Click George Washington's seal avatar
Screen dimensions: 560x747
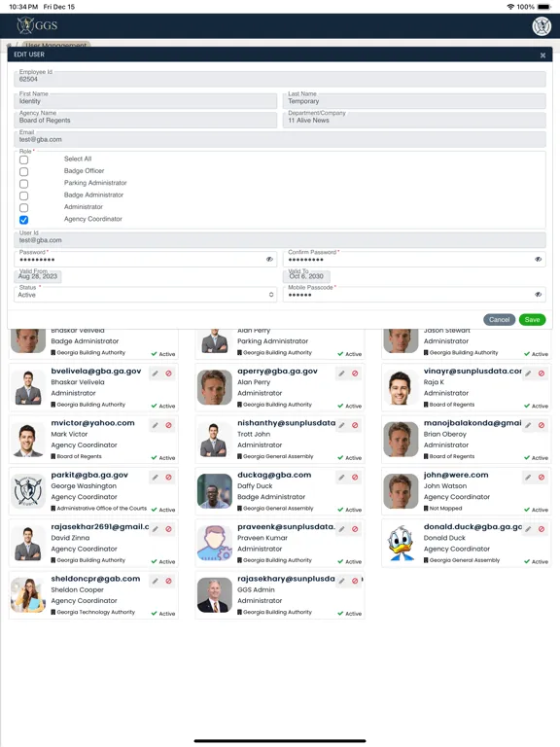click(x=28, y=491)
